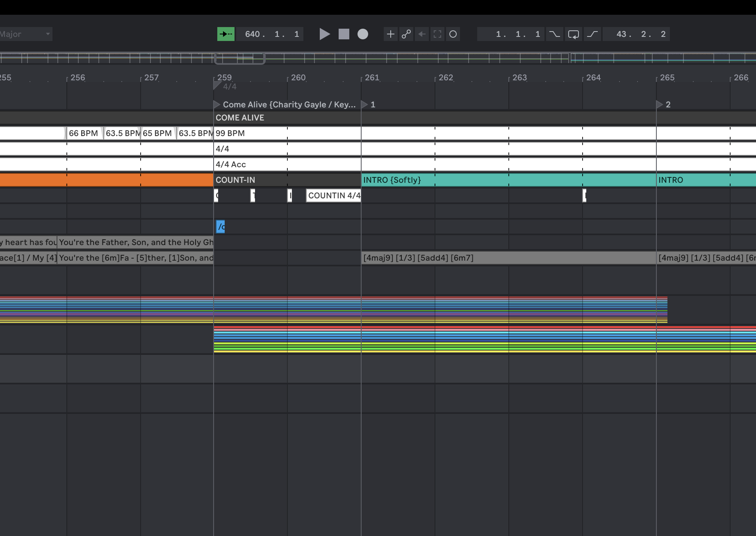Select chord clip 'You're the [6m]Fa - [5]ther'
Screen dimensions: 756x536
pyautogui.click(x=135, y=258)
